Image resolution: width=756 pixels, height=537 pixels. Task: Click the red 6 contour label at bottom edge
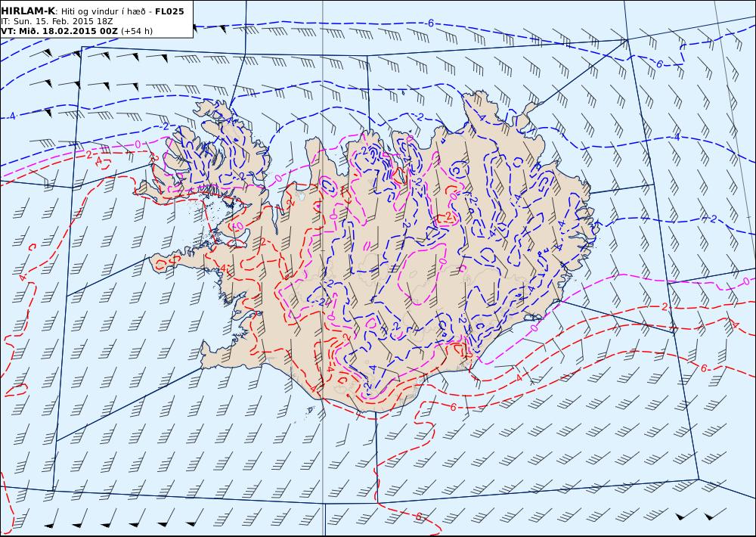point(418,517)
